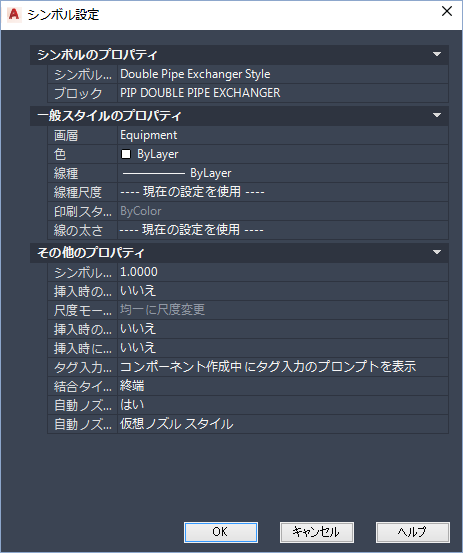Click the 均一に尺度変更 scale mode value
463x553 pixels.
coord(282,310)
